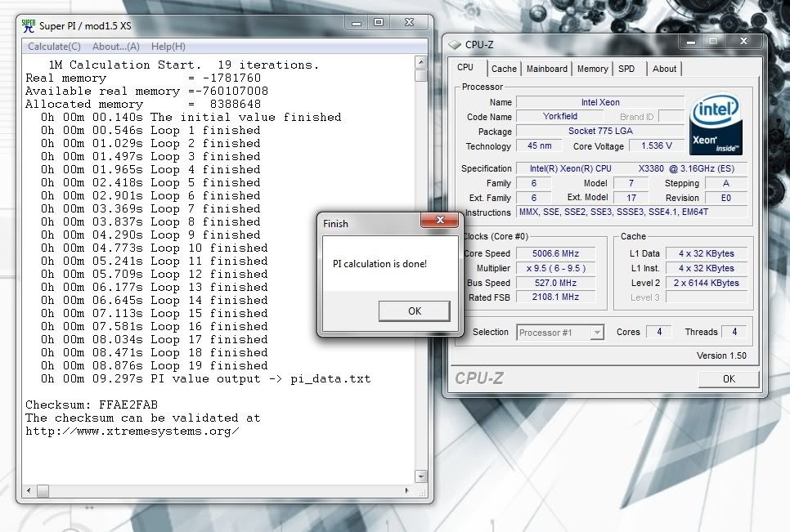790x532 pixels.
Task: Click the Stepping value A
Action: point(725,183)
